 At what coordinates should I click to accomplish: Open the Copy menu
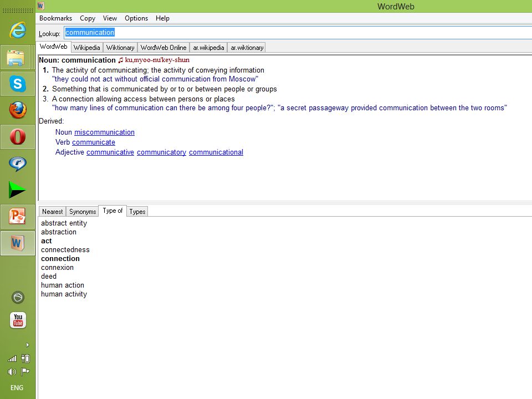pos(88,18)
